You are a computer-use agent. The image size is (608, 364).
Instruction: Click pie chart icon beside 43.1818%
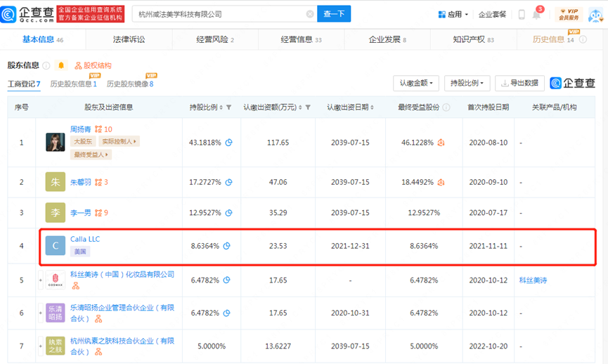228,143
